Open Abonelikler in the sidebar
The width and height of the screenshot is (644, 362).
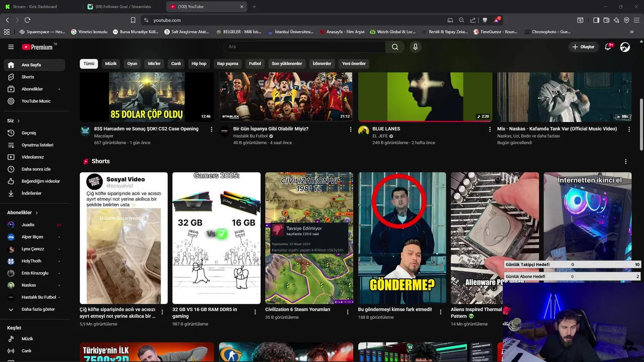(x=34, y=89)
